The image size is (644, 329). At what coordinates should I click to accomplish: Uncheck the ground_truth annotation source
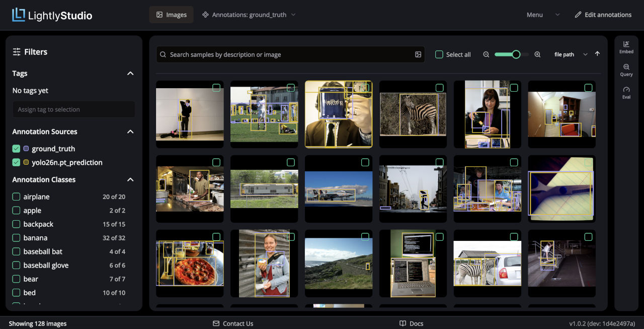16,149
